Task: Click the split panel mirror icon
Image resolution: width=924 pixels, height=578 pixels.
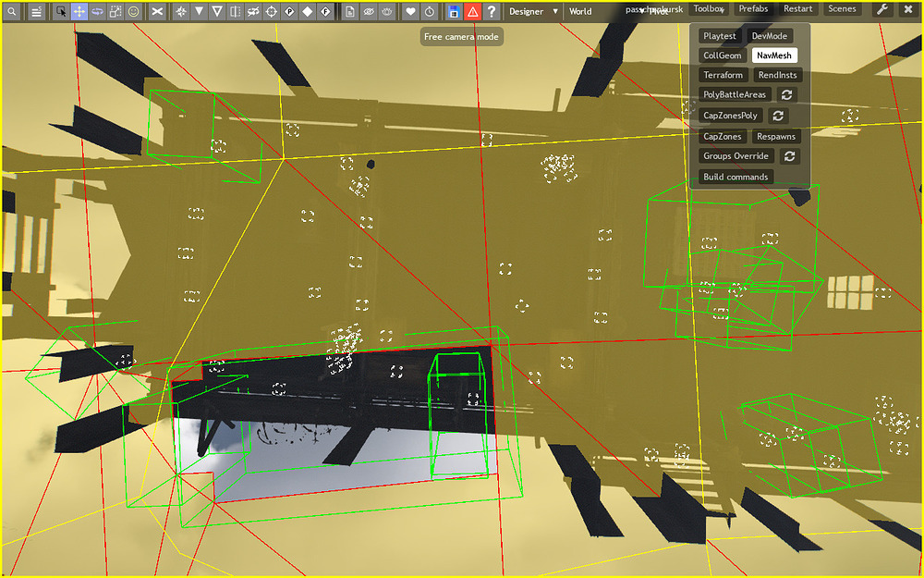Action: click(235, 11)
